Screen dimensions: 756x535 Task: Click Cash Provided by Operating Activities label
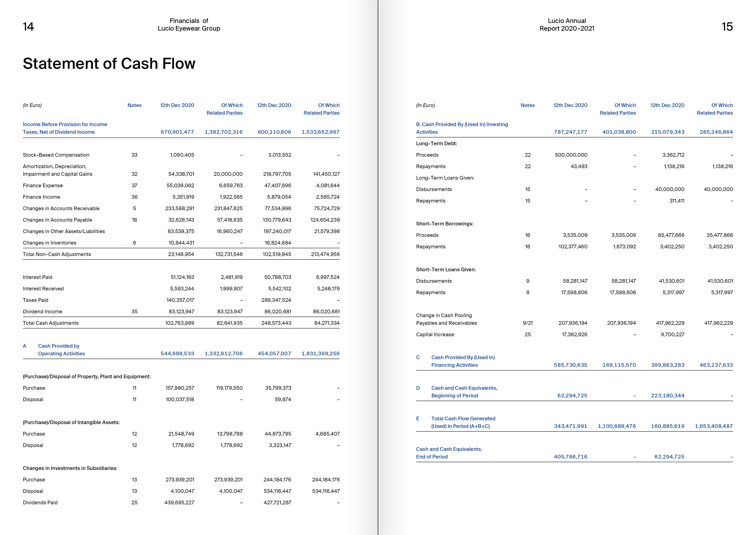coord(61,350)
